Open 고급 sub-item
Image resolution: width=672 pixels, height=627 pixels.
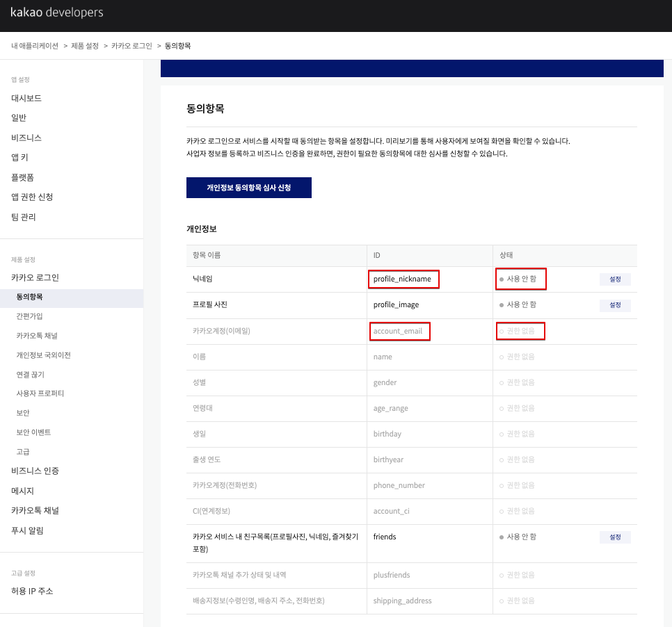tap(23, 452)
